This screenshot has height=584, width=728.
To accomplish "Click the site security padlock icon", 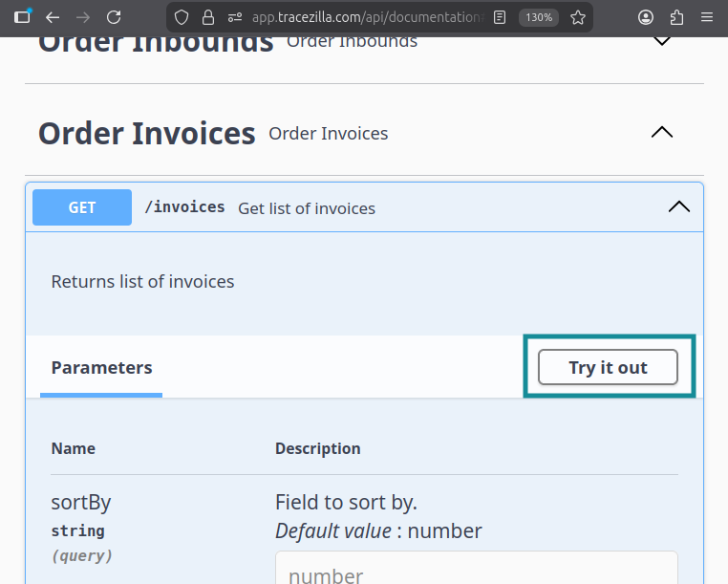I will coord(207,17).
